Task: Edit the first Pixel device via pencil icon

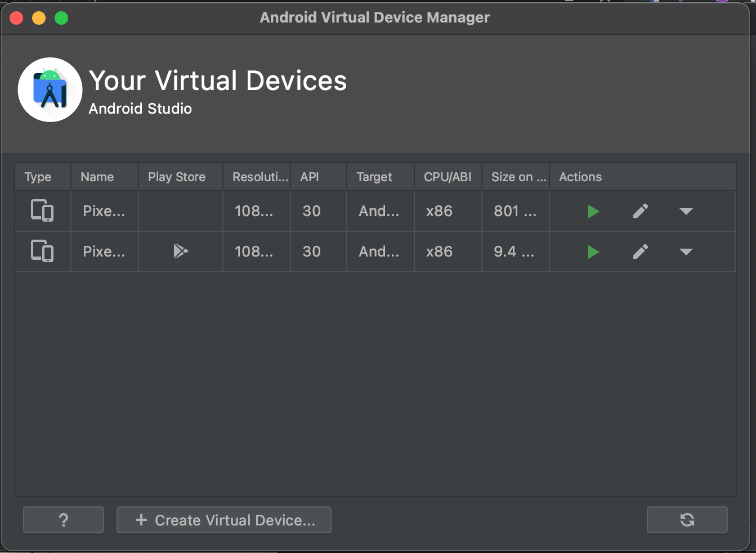Action: (x=641, y=211)
